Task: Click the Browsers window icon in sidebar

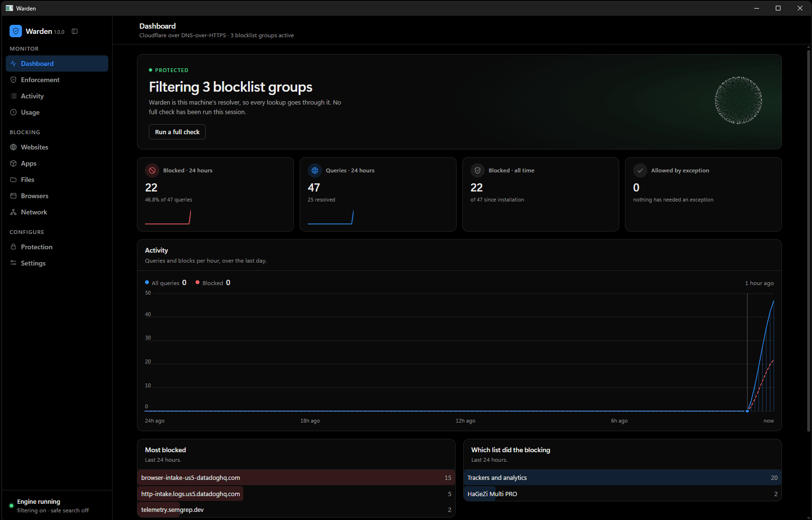Action: (13, 196)
